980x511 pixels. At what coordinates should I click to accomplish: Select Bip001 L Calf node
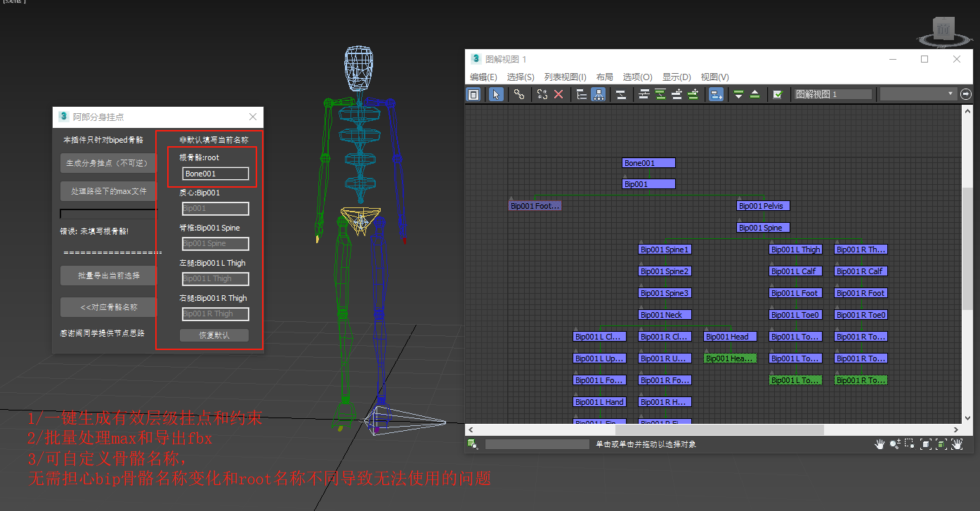pyautogui.click(x=796, y=271)
